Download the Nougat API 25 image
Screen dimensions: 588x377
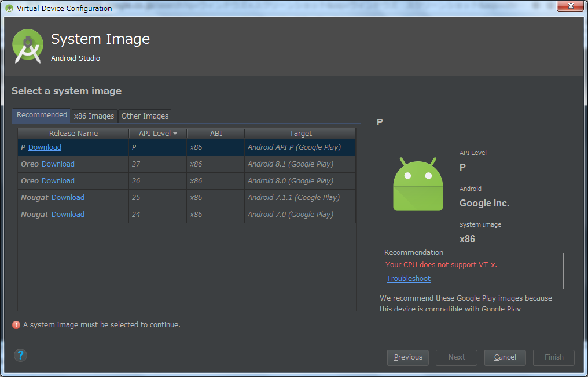point(68,198)
